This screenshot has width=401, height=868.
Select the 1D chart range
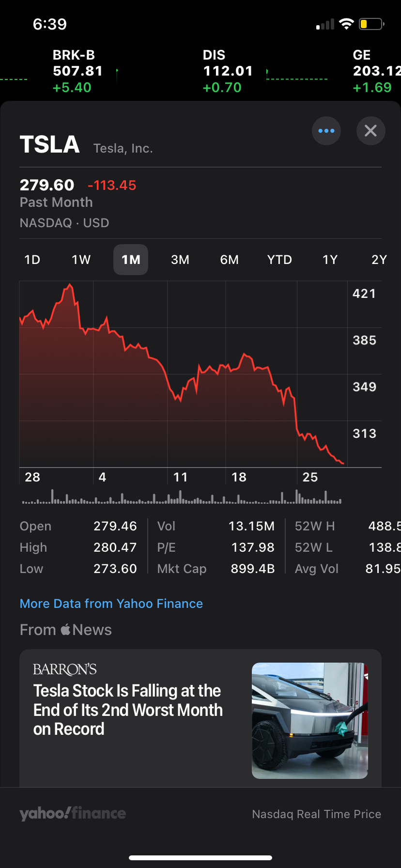tap(32, 260)
